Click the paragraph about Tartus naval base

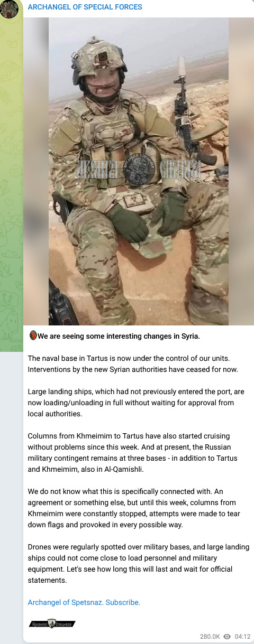pyautogui.click(x=133, y=363)
